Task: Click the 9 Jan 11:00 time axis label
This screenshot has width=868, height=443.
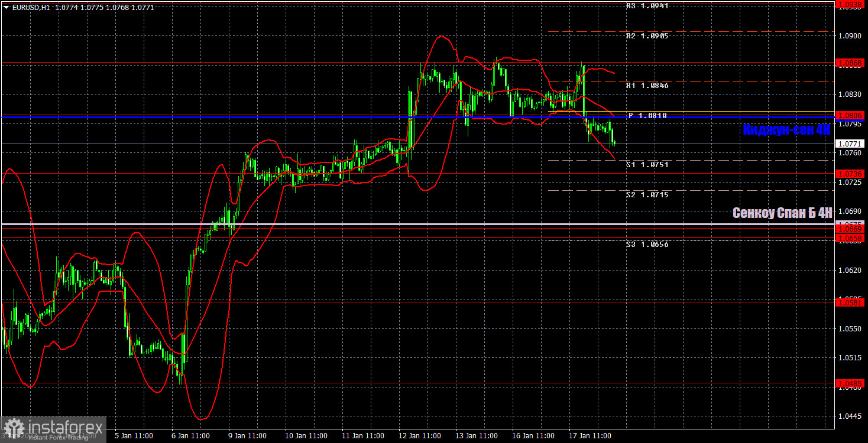Action: pos(246,436)
